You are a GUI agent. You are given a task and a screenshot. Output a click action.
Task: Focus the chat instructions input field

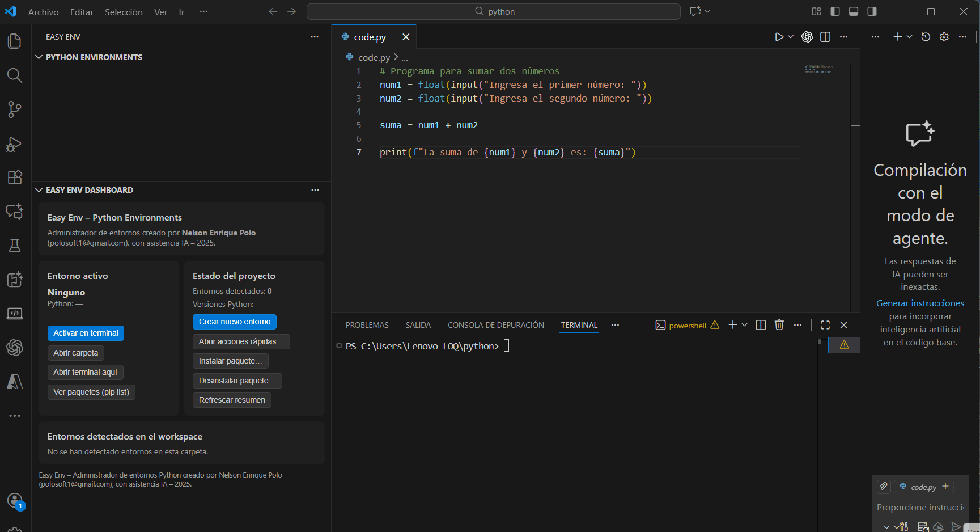pos(920,507)
